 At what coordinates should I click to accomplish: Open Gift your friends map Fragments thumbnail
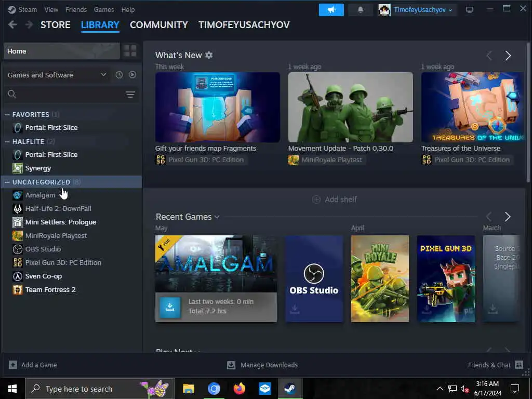point(218,107)
